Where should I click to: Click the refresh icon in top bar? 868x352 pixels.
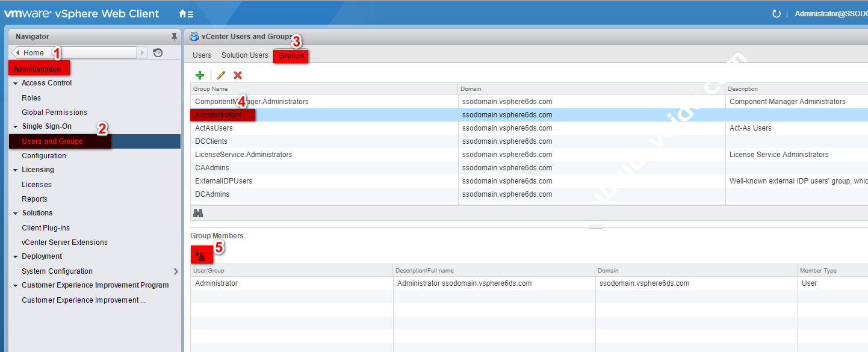coord(776,14)
